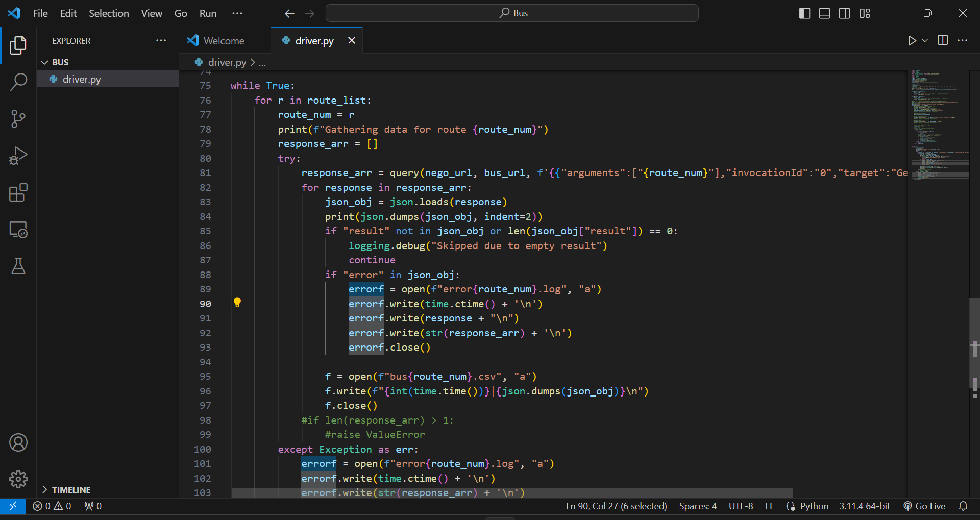
Task: Open the Extensions view
Action: point(18,193)
